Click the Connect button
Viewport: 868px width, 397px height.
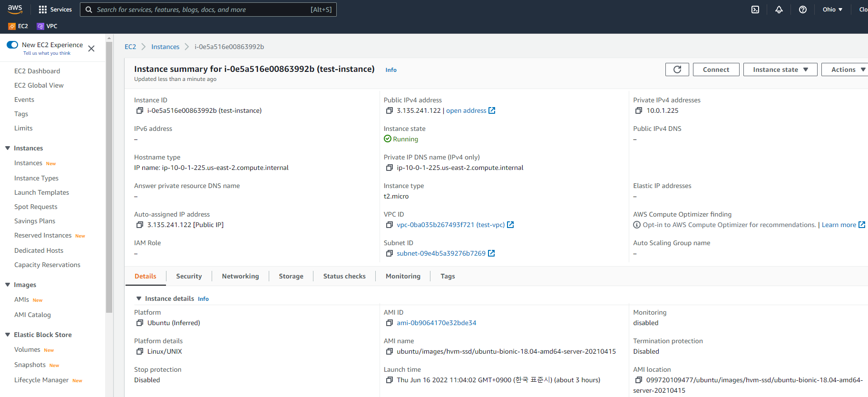(x=716, y=69)
